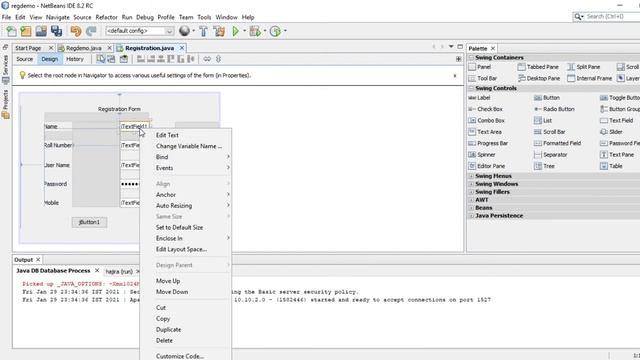Expand the Swing Fillers category
This screenshot has height=360, width=640.
471,192
